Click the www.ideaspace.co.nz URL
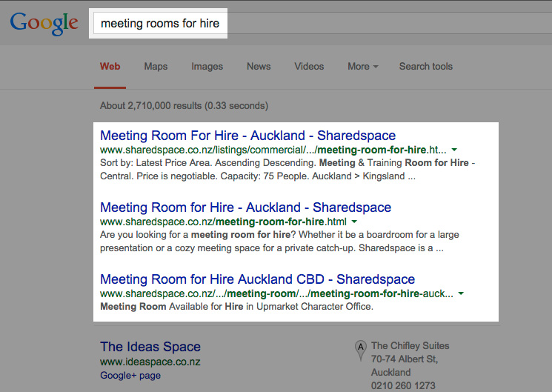The width and height of the screenshot is (552, 392). 150,362
